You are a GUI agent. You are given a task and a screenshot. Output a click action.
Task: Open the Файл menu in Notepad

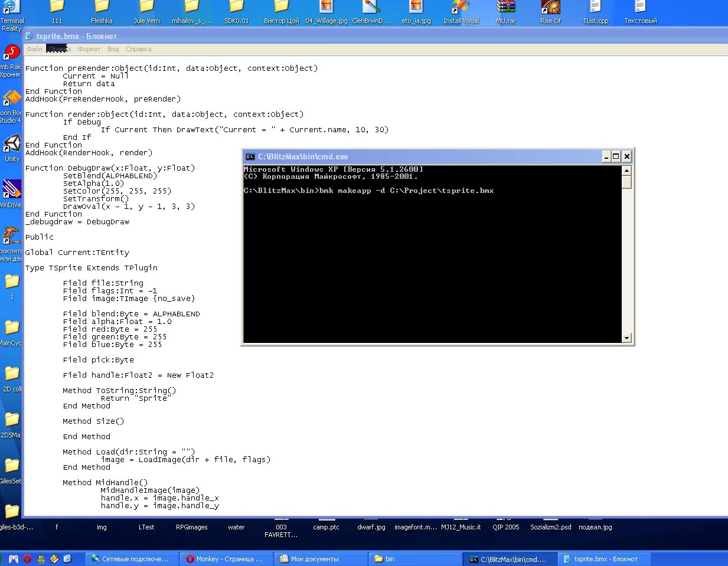[34, 49]
